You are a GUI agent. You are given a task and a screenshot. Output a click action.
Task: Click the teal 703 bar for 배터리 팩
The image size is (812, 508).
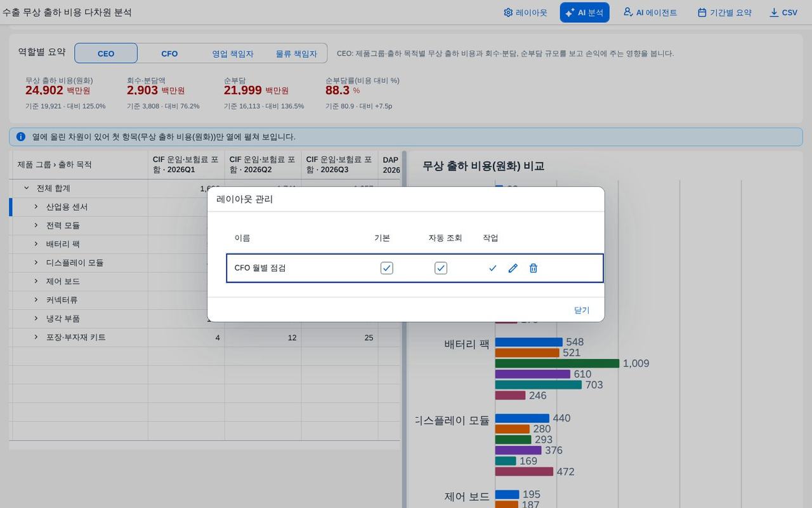[539, 385]
